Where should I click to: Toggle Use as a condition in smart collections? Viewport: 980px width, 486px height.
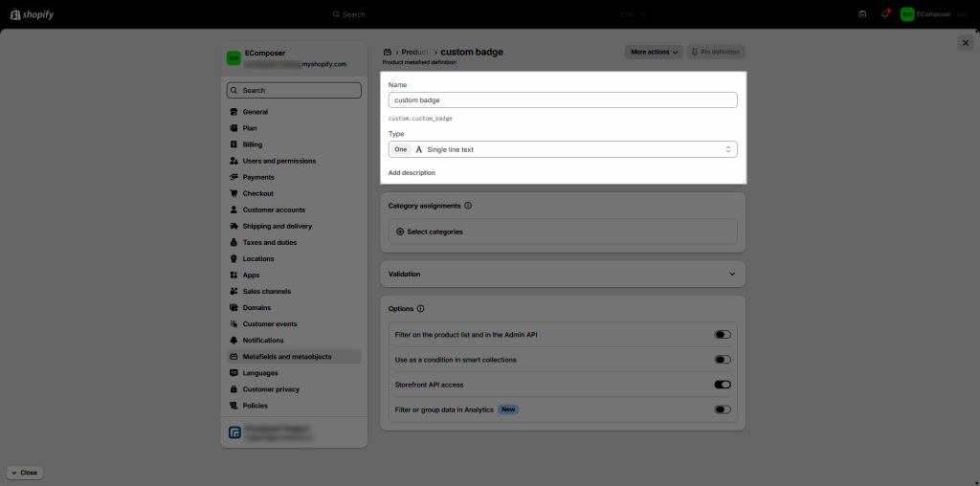[x=722, y=360]
